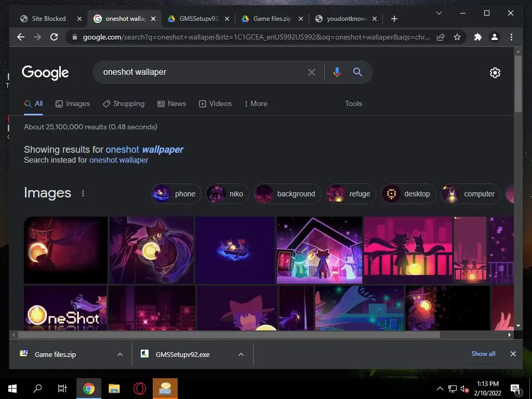Click the horizontal scrollbar right arrow

point(510,335)
